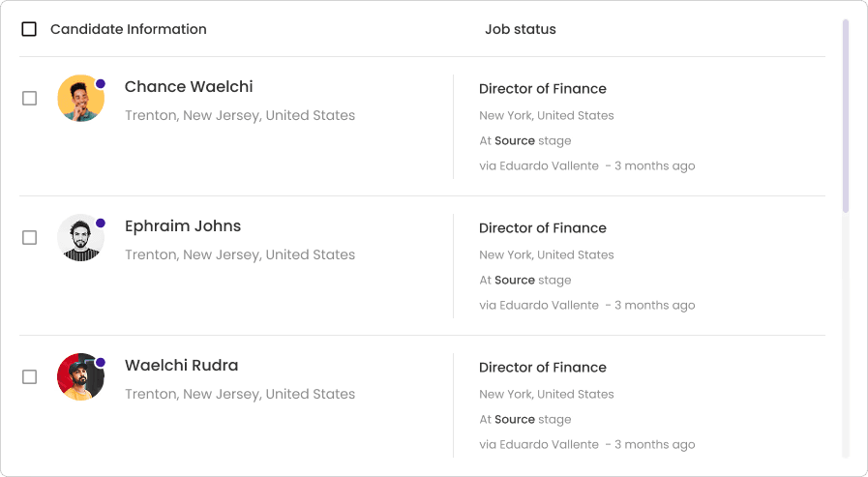Click the vertical scrollbar thumb
The height and width of the screenshot is (477, 868).
point(846,114)
